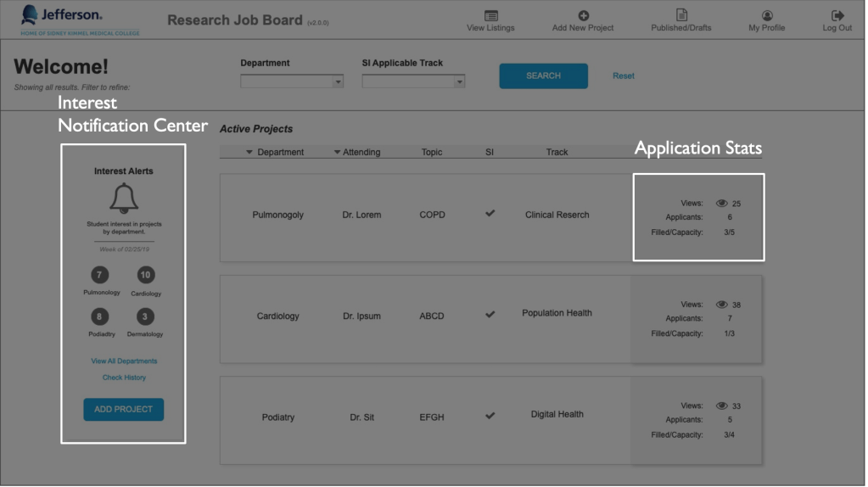Sort projects by the Department column arrow
The width and height of the screenshot is (868, 487).
click(249, 153)
